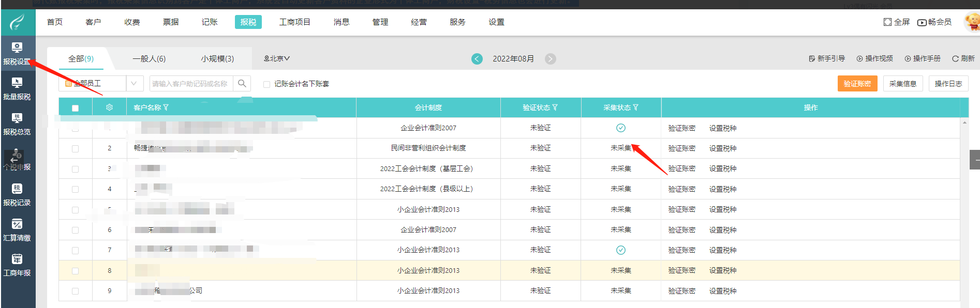Open the 票据 menu
The image size is (980, 308).
(x=171, y=22)
